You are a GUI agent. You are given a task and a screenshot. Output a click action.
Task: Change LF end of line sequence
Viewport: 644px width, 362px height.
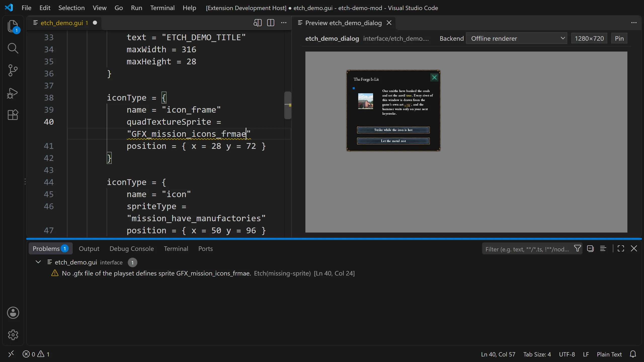tap(586, 354)
